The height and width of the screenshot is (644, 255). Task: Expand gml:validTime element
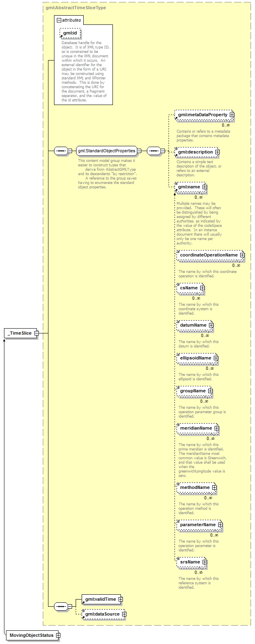[x=120, y=600]
